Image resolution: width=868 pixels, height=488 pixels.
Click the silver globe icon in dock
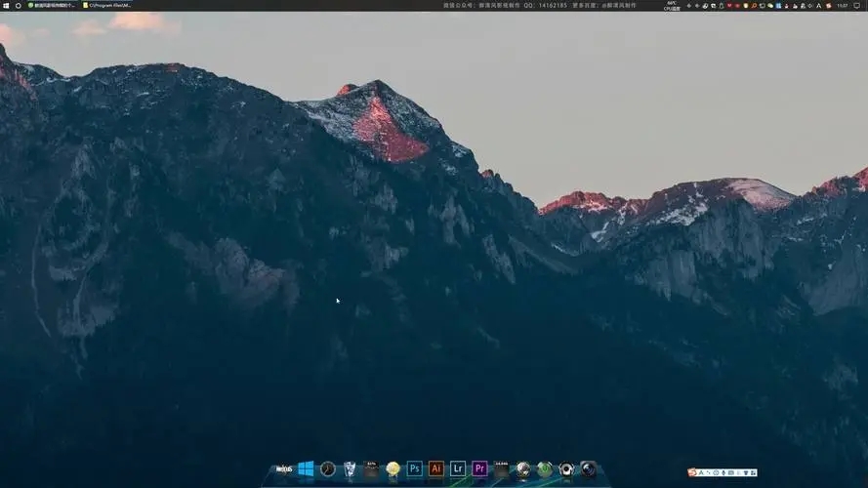click(x=523, y=468)
